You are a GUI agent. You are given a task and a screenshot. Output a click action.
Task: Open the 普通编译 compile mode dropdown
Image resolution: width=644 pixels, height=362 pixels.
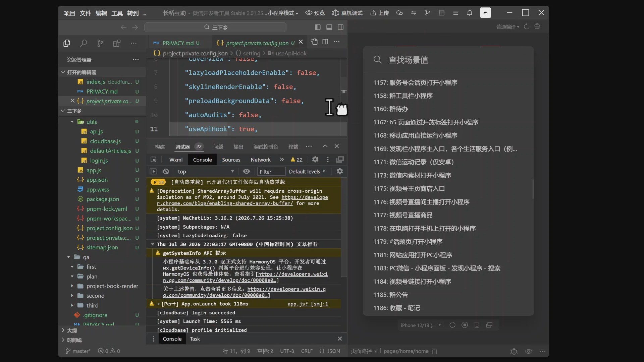click(x=507, y=27)
